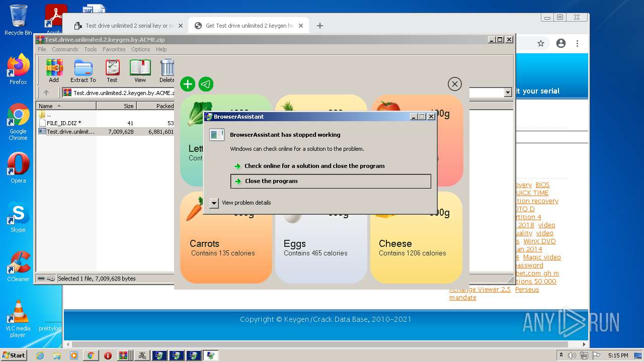Click 'Close the program' option

331,181
